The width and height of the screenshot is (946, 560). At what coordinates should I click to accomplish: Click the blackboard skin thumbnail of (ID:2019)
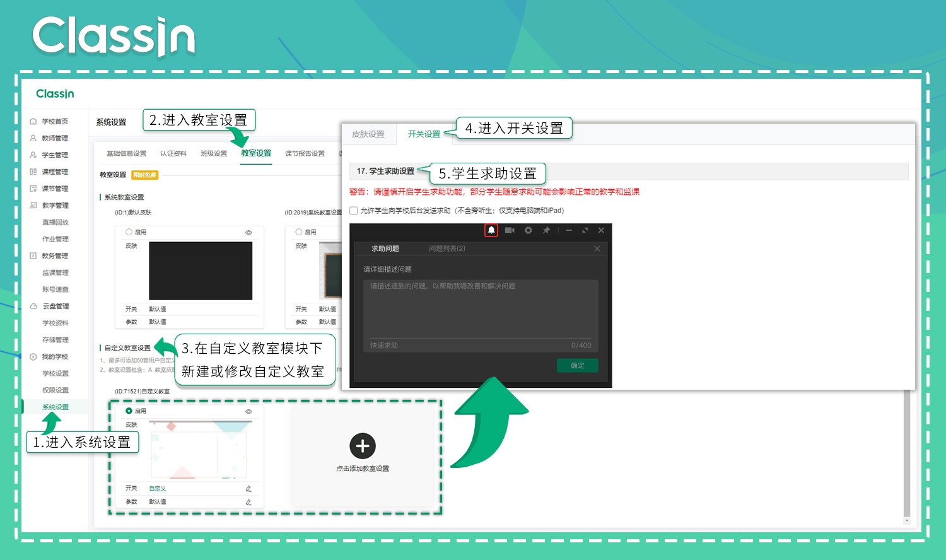tap(330, 271)
